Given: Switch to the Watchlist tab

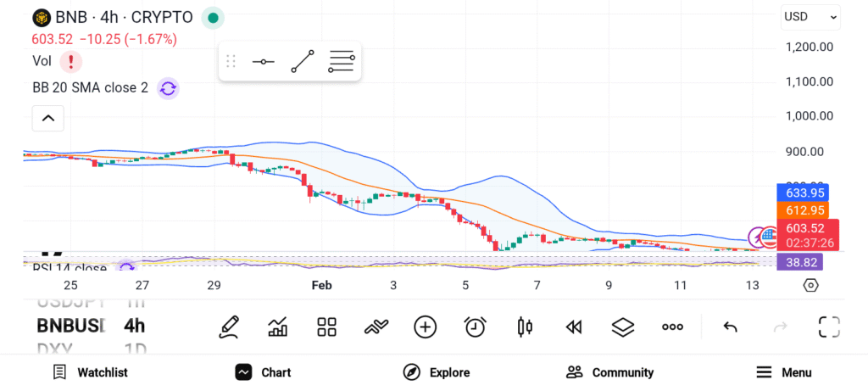Looking at the screenshot, I should coord(90,372).
